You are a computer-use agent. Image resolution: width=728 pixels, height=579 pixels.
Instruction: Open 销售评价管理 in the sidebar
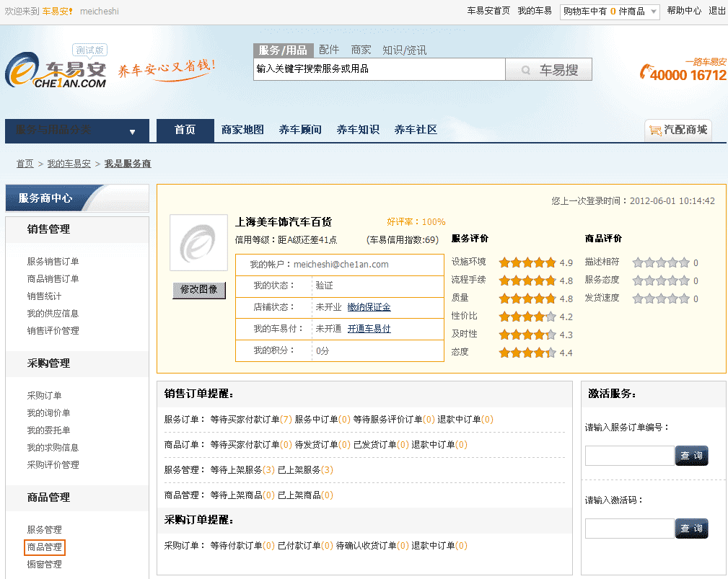pyautogui.click(x=53, y=331)
